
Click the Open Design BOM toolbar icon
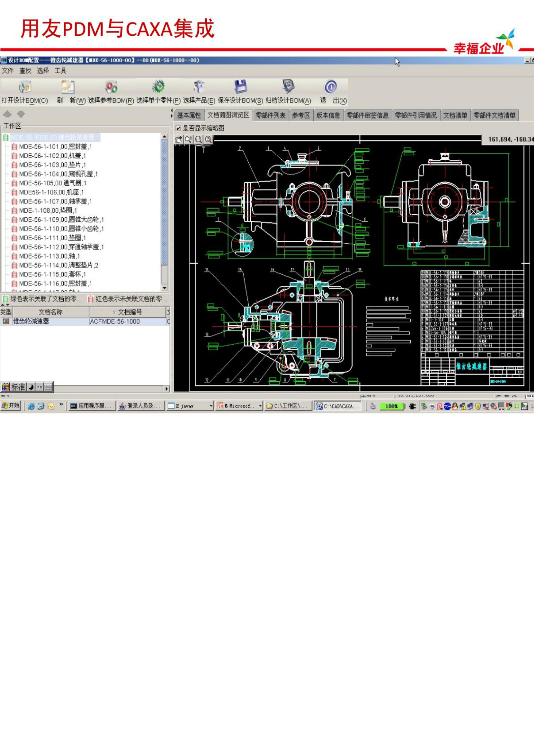tap(25, 87)
